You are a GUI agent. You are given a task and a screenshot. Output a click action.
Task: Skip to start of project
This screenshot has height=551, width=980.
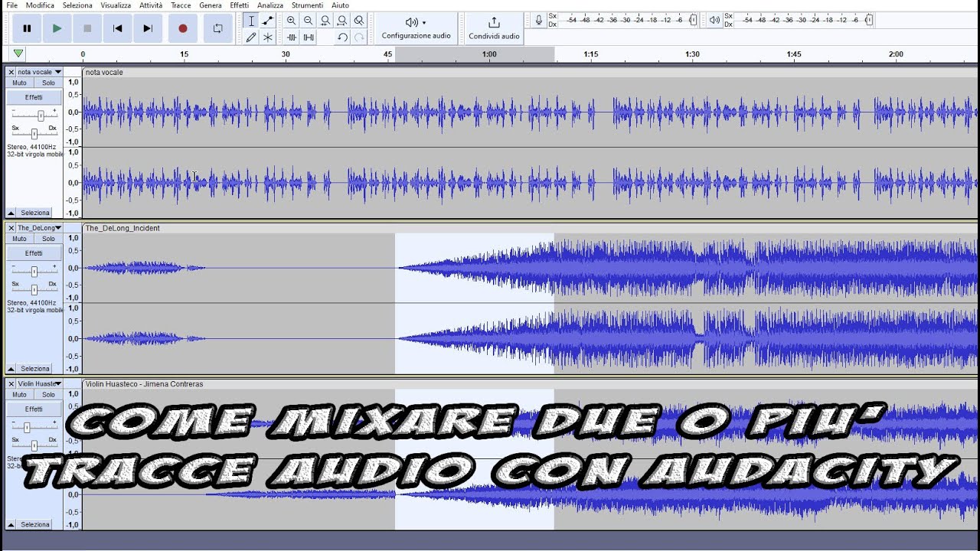(x=117, y=28)
